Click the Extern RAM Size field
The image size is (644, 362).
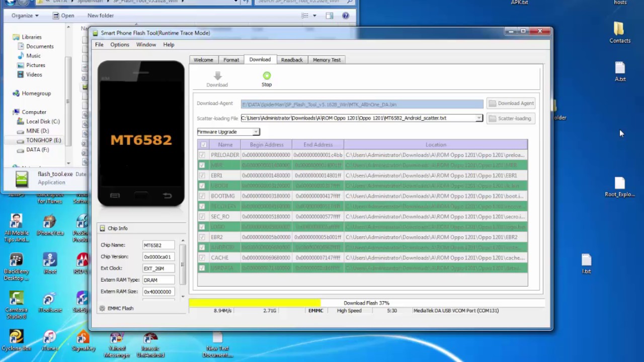click(158, 292)
